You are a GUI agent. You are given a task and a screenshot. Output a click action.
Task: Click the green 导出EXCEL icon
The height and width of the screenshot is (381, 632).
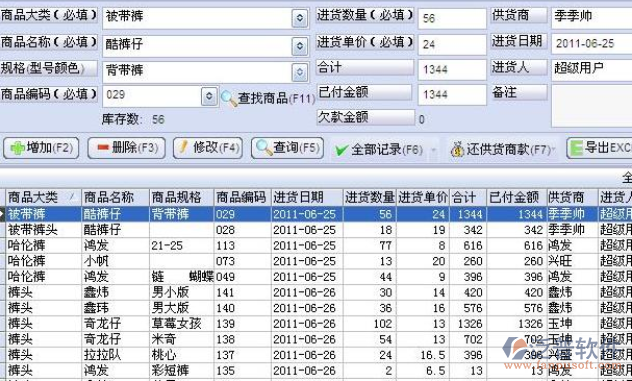coord(576,148)
